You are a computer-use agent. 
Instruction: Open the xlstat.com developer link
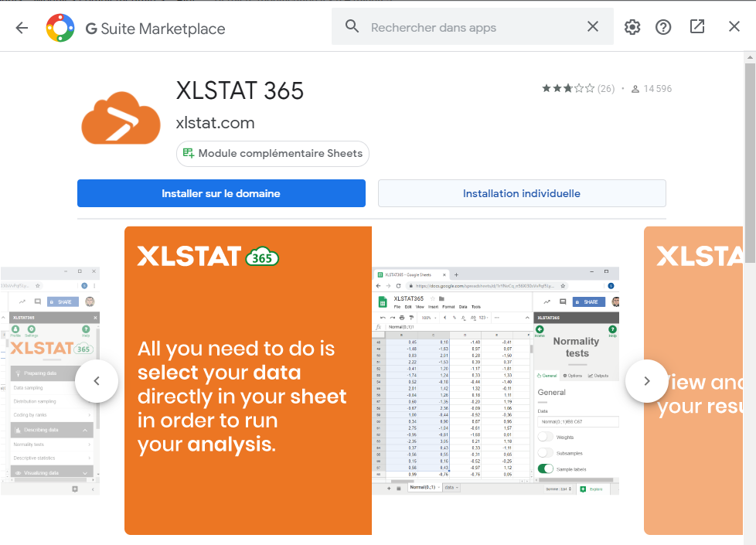click(215, 123)
